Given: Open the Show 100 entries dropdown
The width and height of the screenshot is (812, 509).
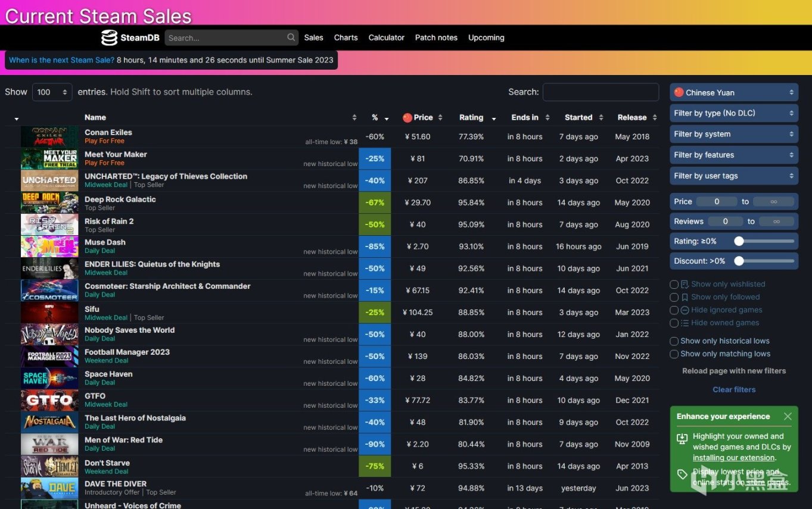Looking at the screenshot, I should tap(52, 92).
